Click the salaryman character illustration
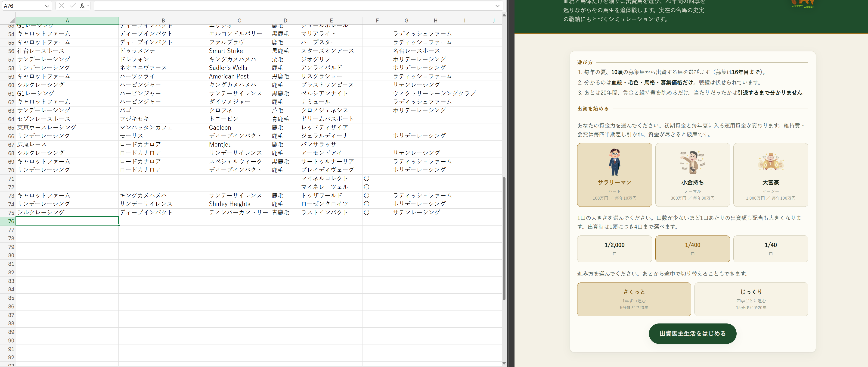The width and height of the screenshot is (868, 367). (x=614, y=162)
